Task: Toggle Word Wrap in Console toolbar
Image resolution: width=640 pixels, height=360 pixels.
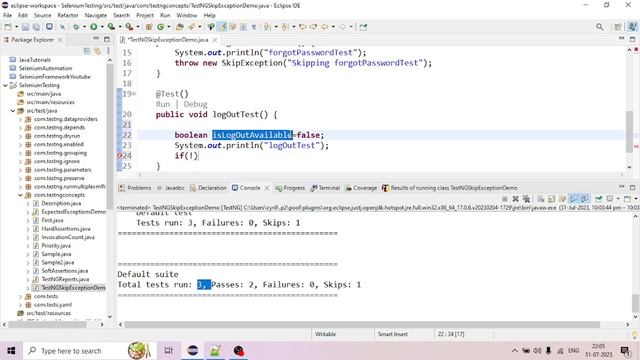Action: (562, 199)
